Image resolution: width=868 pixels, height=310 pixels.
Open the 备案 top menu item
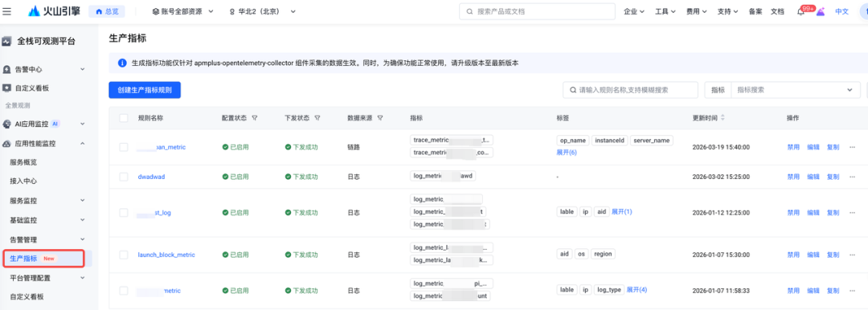click(x=755, y=11)
